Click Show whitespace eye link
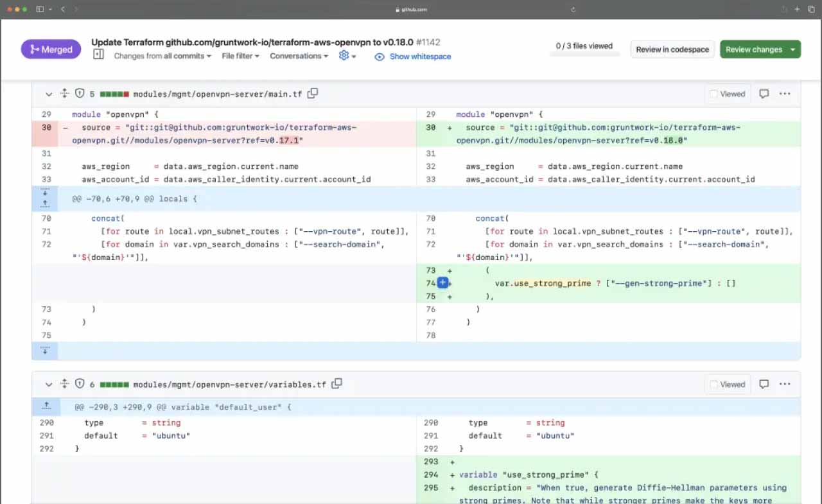Viewport: 822px width, 504px height. pos(412,56)
